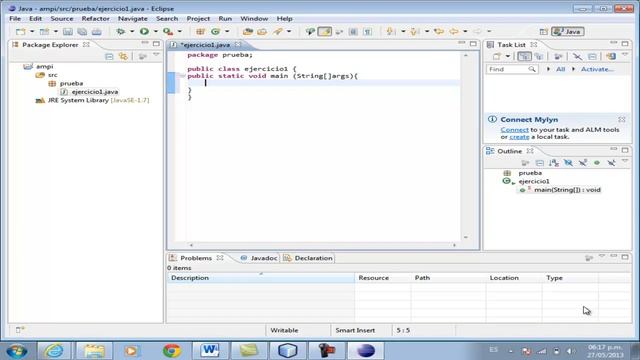Click the Last Edit Location icon
Screen dimensions: 640x360
[439, 31]
